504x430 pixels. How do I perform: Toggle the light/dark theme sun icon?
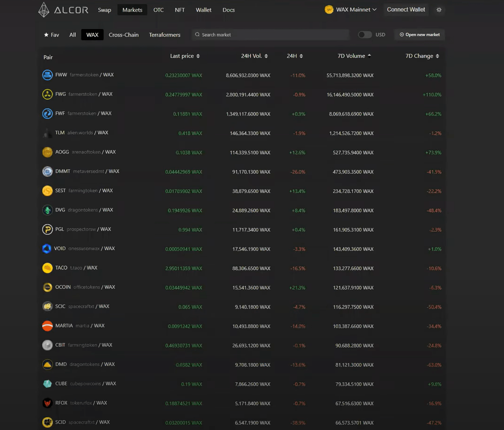click(x=438, y=10)
